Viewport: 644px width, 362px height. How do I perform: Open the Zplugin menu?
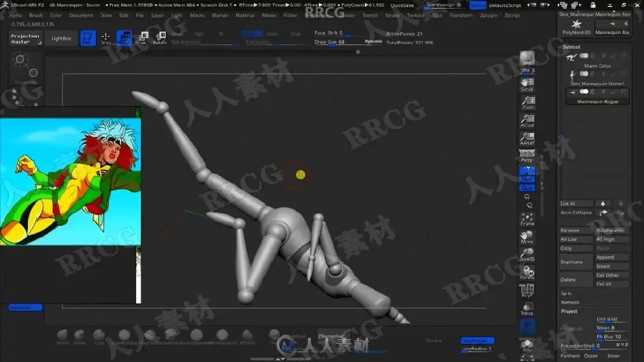(x=488, y=16)
